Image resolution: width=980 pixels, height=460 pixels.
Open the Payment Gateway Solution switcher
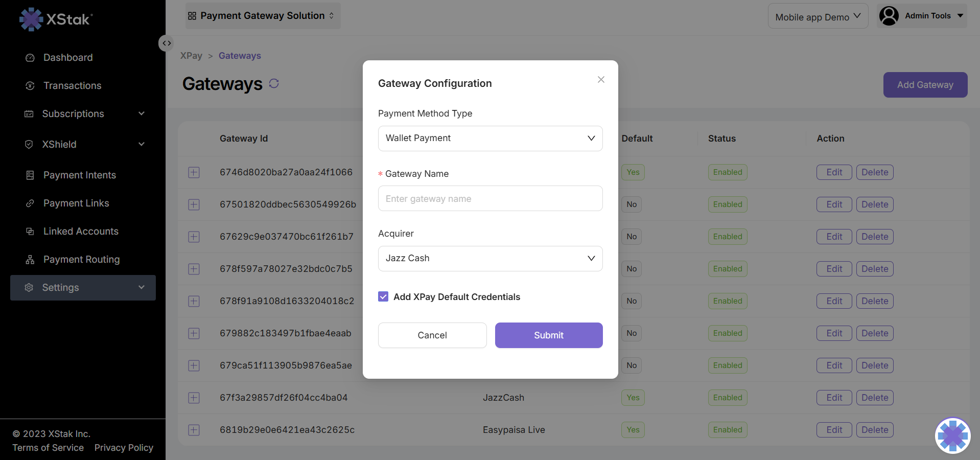coord(263,16)
